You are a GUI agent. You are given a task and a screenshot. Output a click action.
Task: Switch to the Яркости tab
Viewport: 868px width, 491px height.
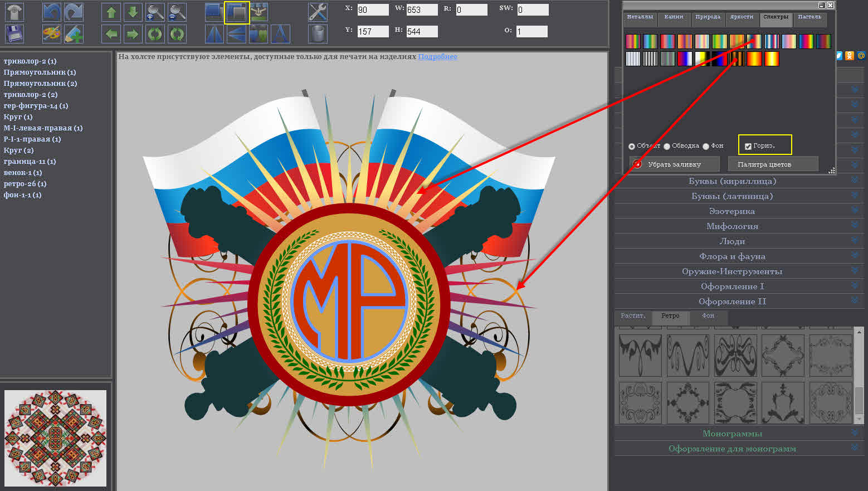pyautogui.click(x=742, y=18)
